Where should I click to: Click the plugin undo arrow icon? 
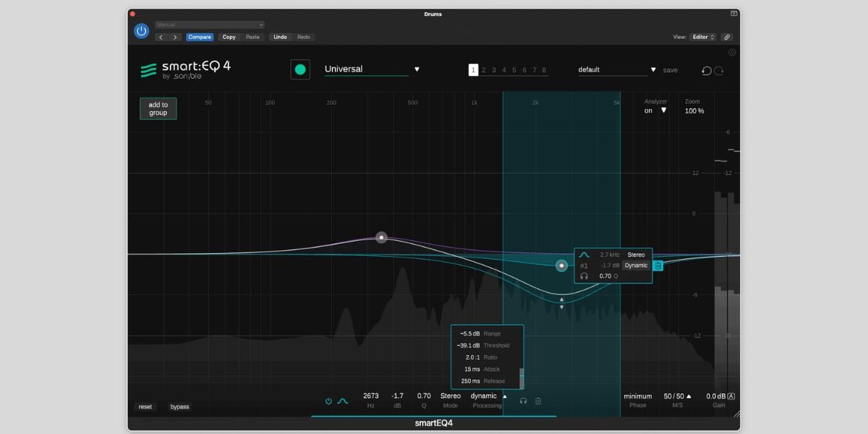pyautogui.click(x=707, y=70)
